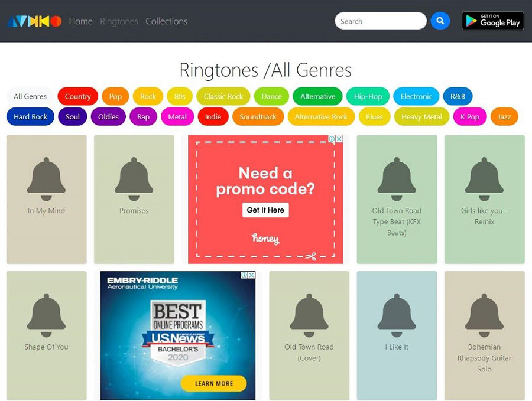This screenshot has height=401, width=532.
Task: Click the ad info icon on Honey ad
Action: (x=332, y=139)
